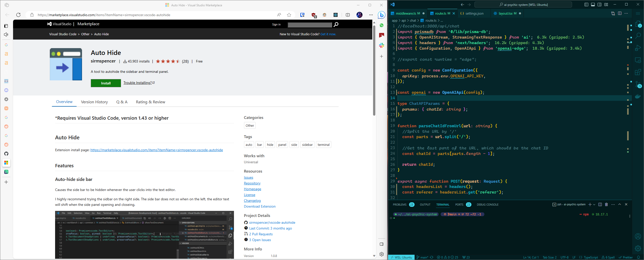Open the Source Control view showing 75 changes

(x=638, y=84)
